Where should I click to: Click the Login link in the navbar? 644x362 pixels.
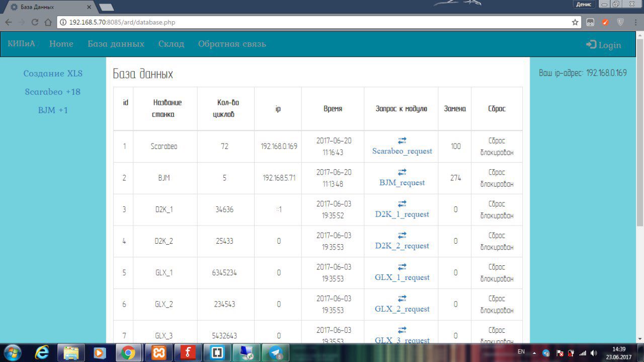[604, 45]
